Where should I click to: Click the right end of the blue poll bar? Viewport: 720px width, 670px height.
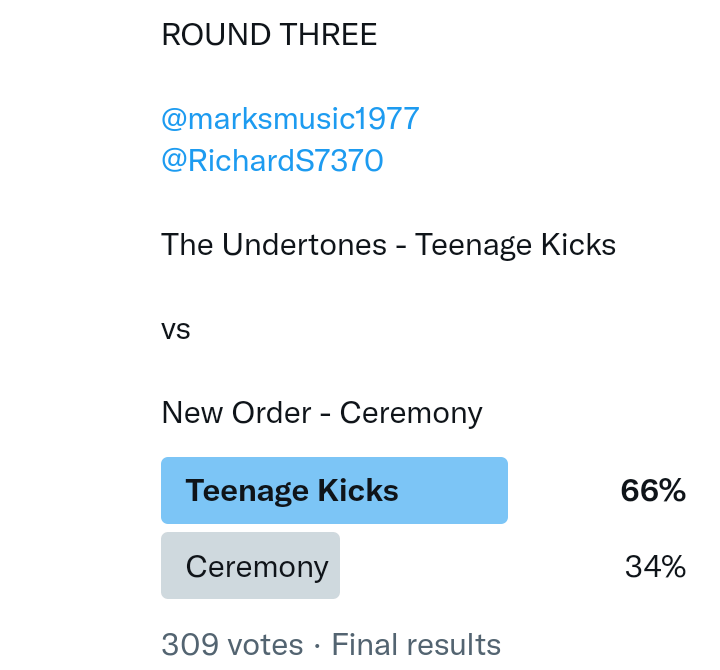tap(498, 491)
